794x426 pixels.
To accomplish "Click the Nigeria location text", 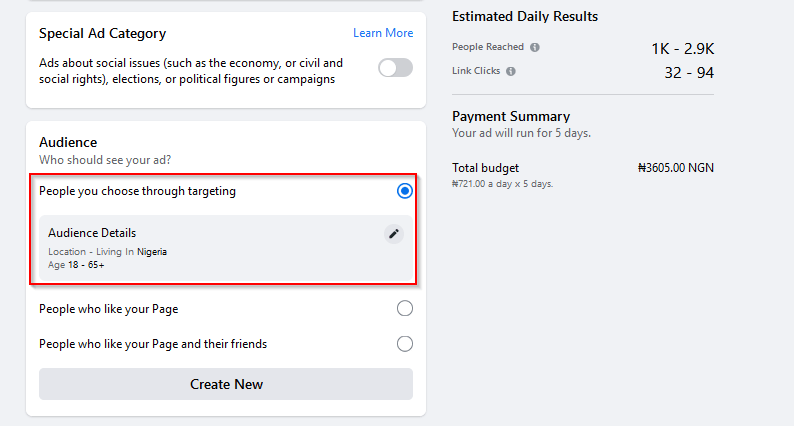I will point(152,252).
